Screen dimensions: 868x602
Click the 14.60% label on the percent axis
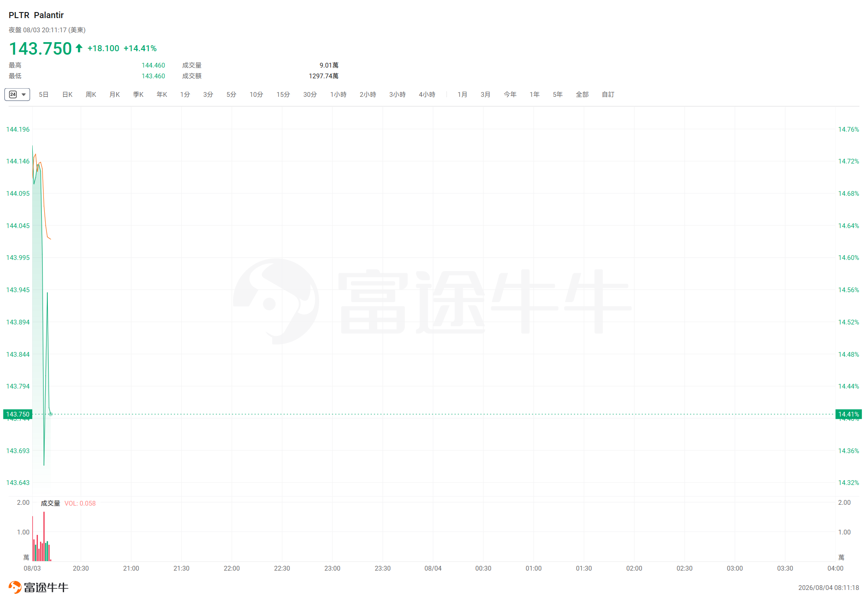tap(849, 258)
